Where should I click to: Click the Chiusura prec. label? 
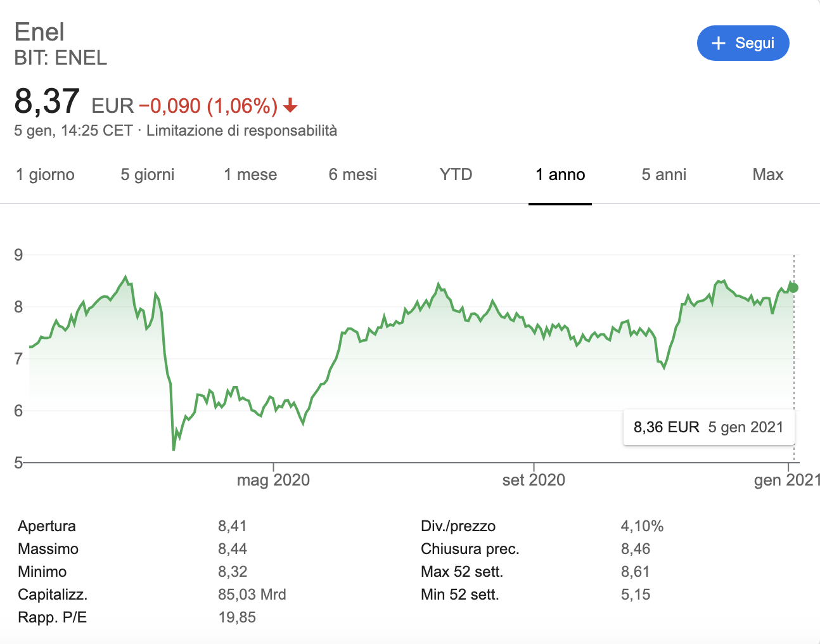(470, 549)
